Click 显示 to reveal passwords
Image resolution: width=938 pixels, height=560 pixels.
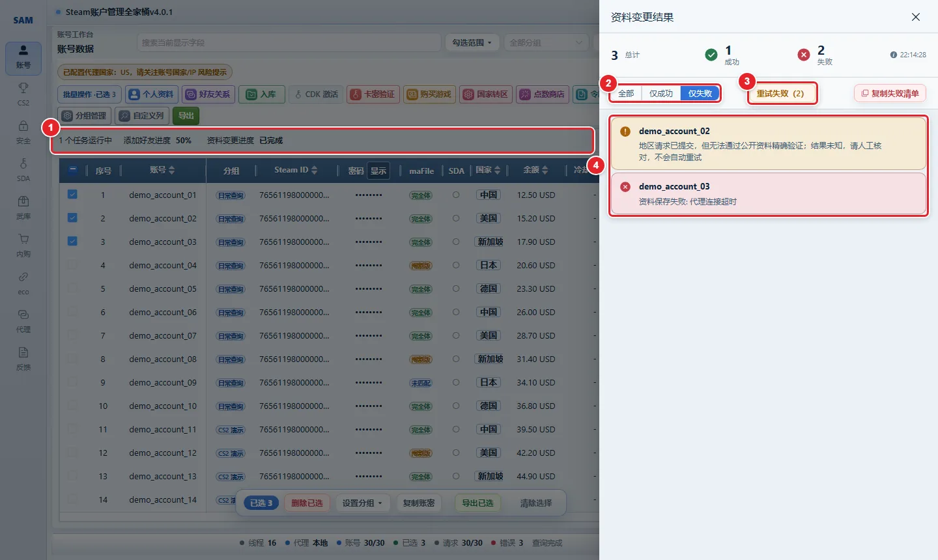378,171
